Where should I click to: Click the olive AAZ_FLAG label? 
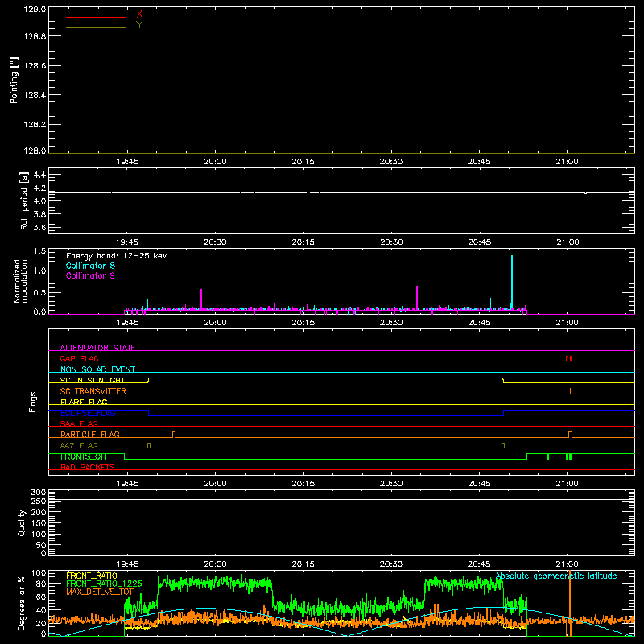[x=79, y=445]
